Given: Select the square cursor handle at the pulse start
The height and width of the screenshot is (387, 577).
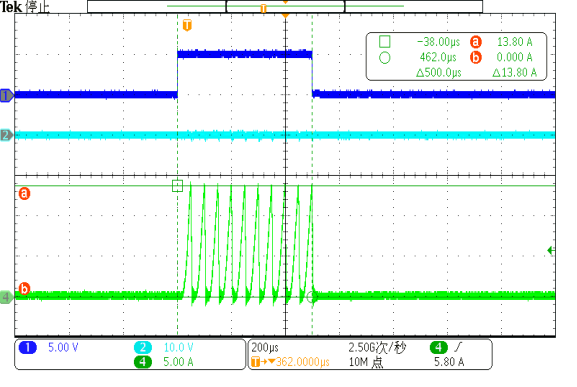Looking at the screenshot, I should (177, 186).
